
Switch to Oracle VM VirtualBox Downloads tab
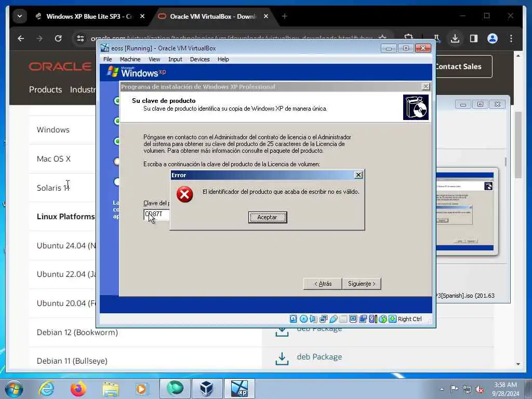point(213,16)
